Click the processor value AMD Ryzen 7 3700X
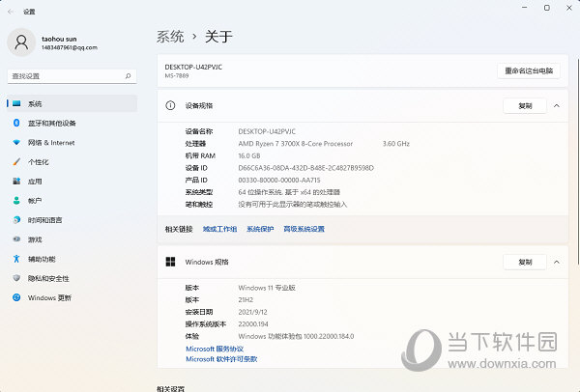The image size is (580, 392). (x=295, y=144)
